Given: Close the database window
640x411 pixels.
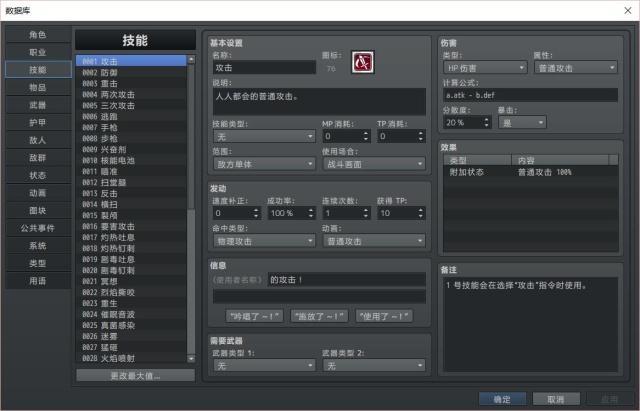Looking at the screenshot, I should [x=628, y=10].
